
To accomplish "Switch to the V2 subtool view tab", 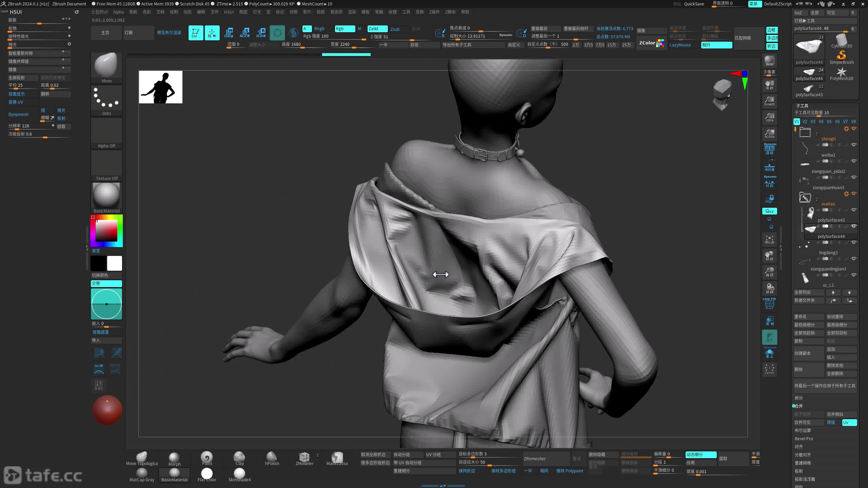I will click(x=805, y=121).
